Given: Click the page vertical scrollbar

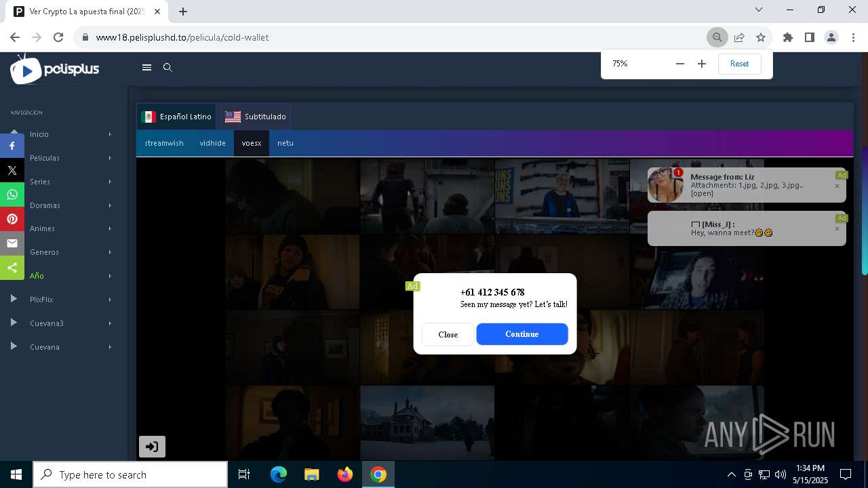Looking at the screenshot, I should 864,210.
